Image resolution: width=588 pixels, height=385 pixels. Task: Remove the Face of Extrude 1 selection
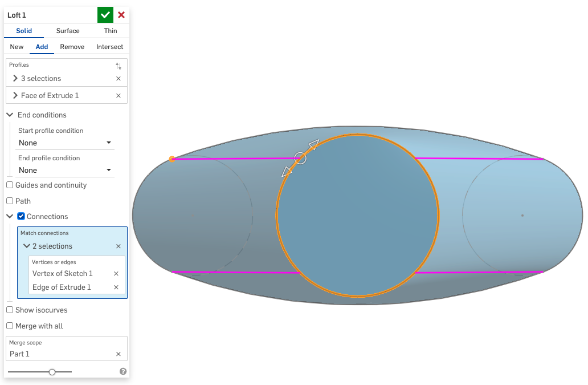pos(118,95)
